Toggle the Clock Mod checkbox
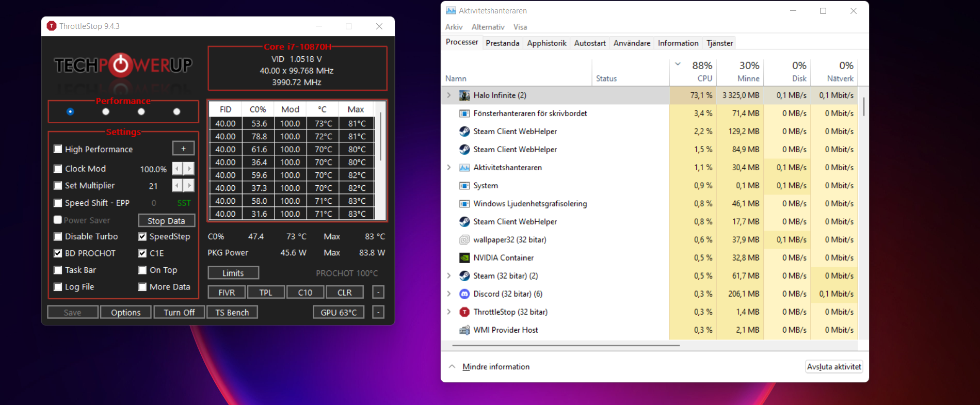This screenshot has width=980, height=405. [x=58, y=169]
